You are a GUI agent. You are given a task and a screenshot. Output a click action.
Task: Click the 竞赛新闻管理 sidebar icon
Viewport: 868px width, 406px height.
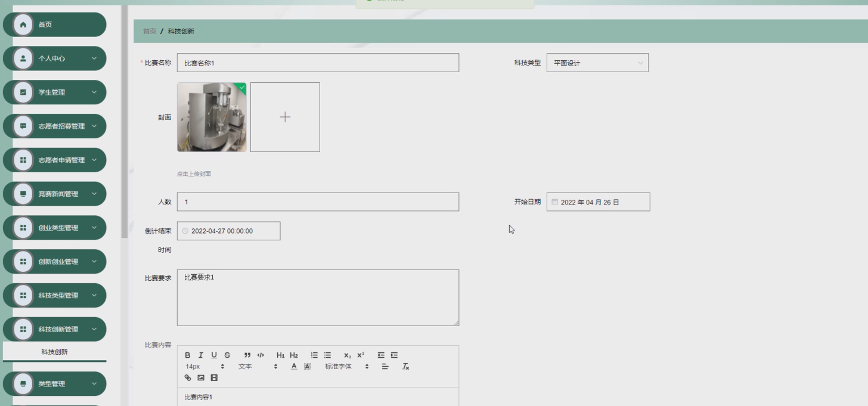[x=23, y=194]
